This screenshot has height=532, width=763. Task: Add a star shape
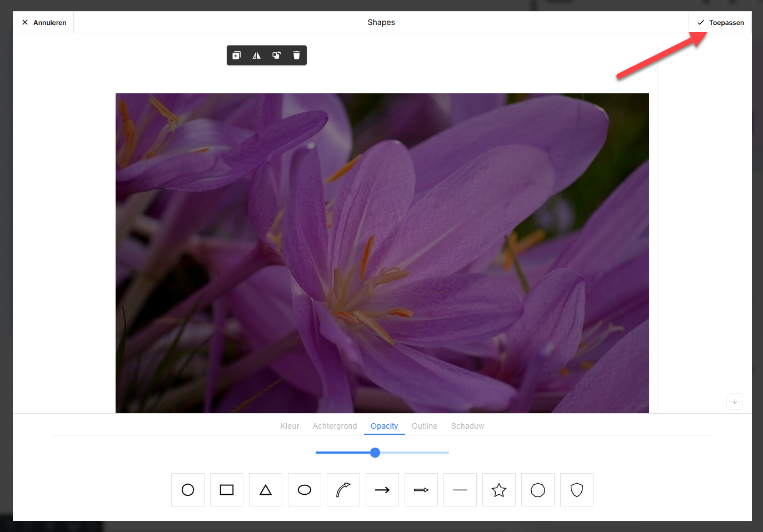coord(499,490)
